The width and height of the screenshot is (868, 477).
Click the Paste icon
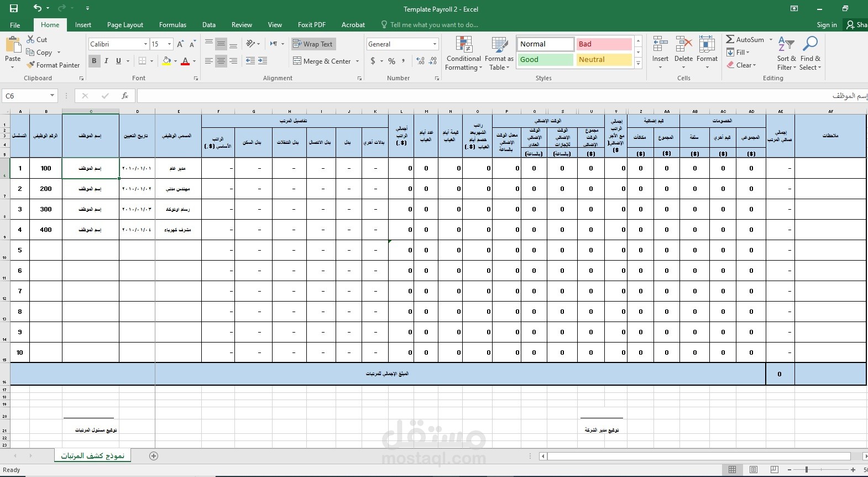13,45
